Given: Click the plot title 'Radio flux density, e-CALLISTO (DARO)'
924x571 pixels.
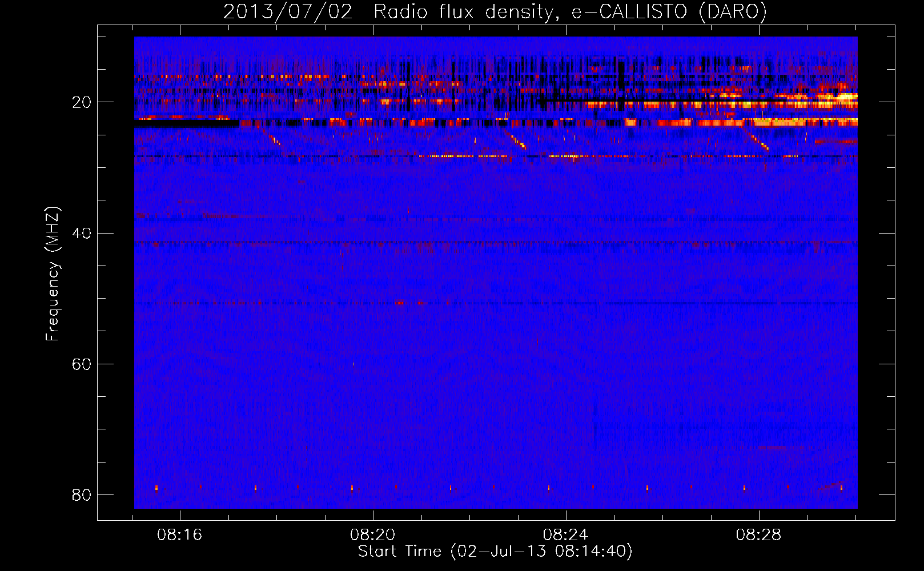Looking at the screenshot, I should [570, 12].
